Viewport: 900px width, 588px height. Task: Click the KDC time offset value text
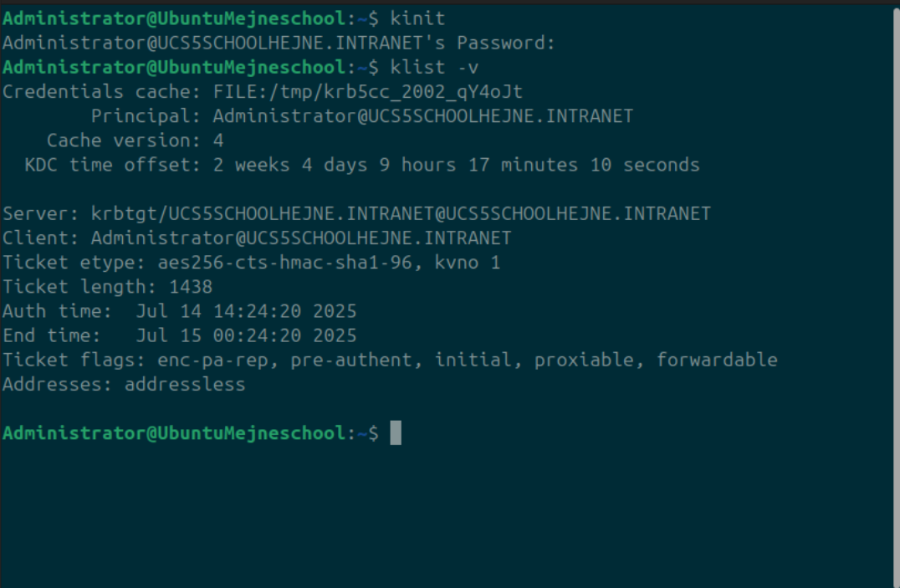click(457, 166)
